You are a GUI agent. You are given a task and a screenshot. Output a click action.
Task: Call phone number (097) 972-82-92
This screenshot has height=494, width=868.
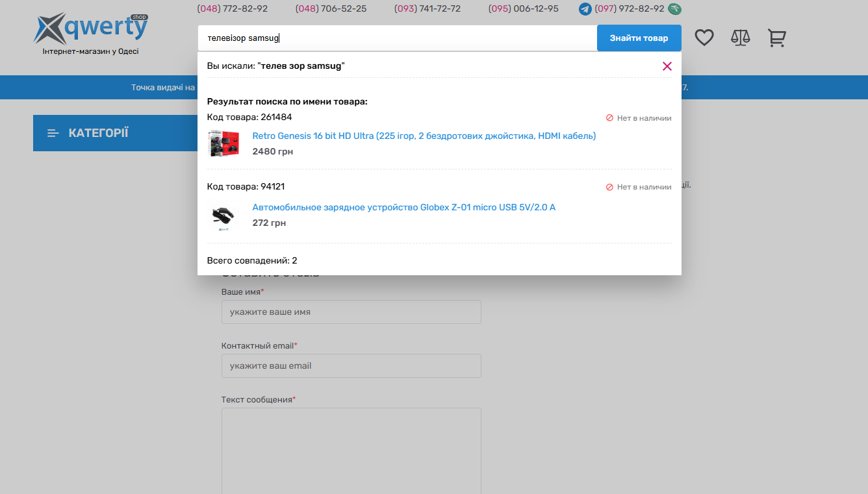point(630,9)
